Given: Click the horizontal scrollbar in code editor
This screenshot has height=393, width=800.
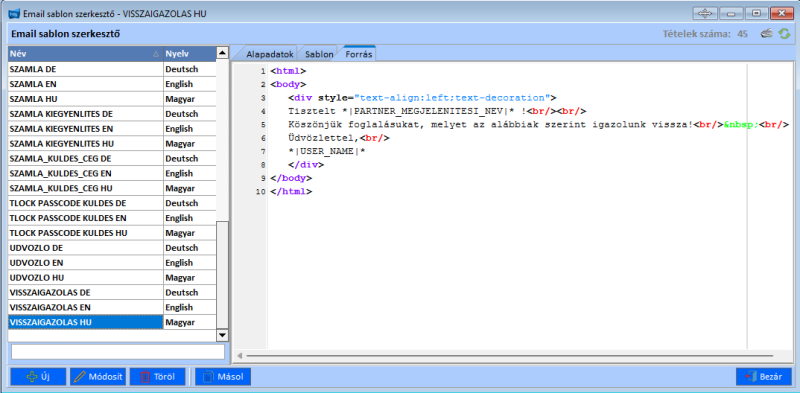Looking at the screenshot, I should 509,355.
